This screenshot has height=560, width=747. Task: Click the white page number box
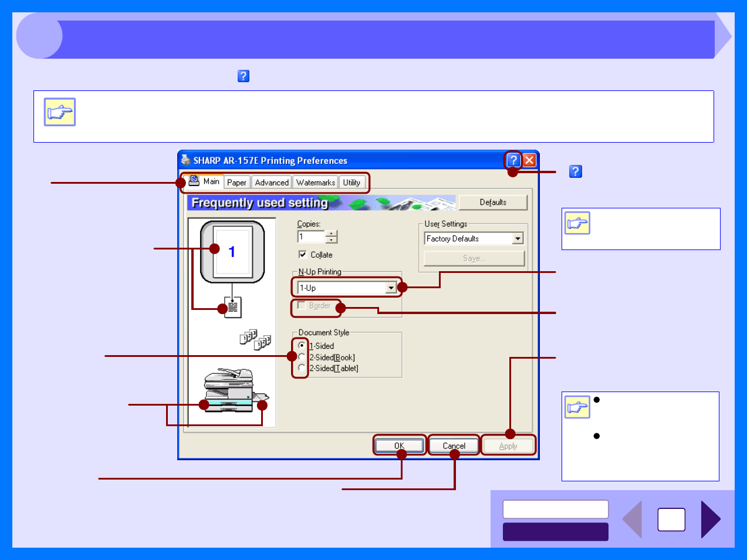(672, 519)
